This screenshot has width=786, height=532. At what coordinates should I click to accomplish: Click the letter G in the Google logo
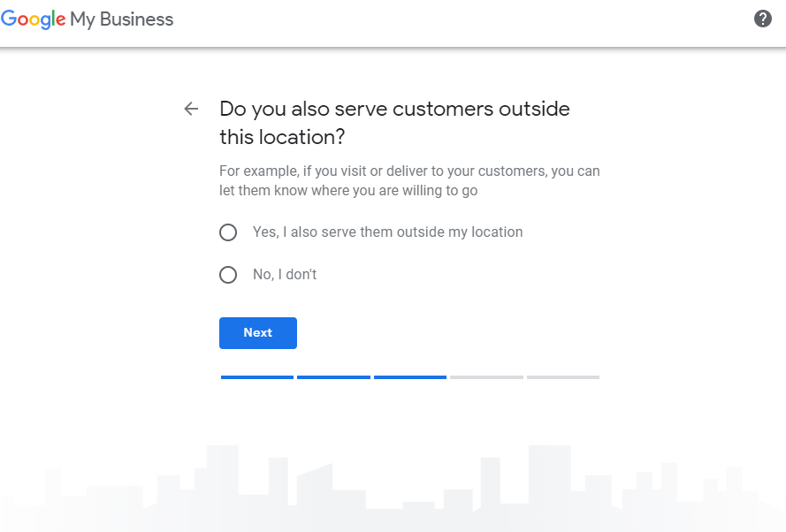tap(9, 19)
